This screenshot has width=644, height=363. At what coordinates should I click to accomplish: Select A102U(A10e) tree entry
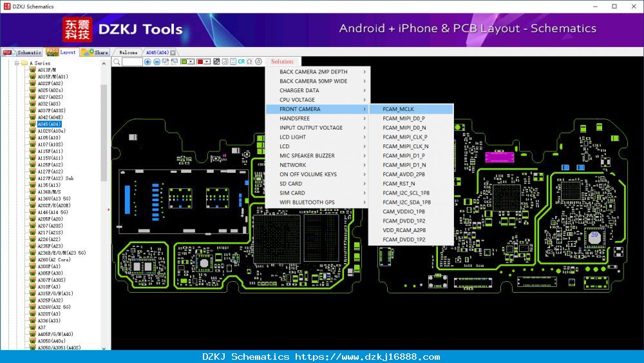(x=52, y=131)
